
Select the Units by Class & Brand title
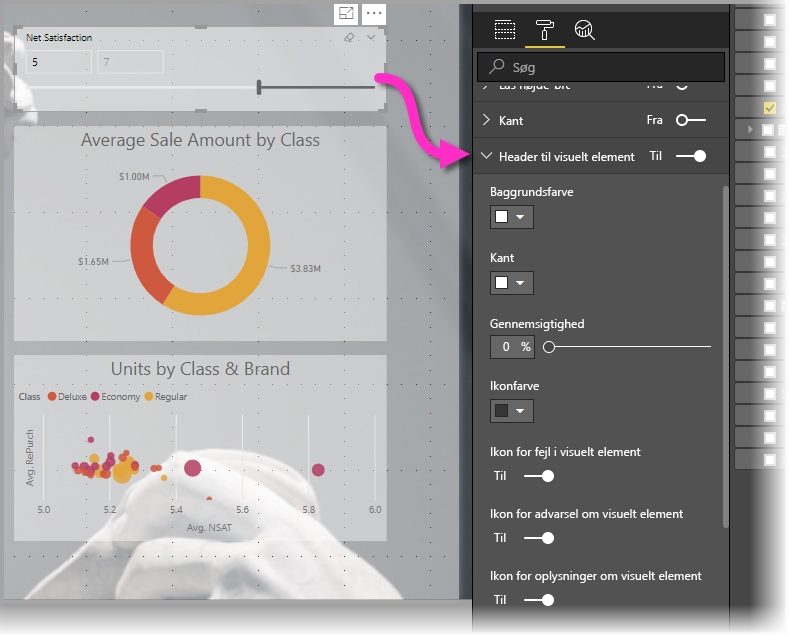[x=200, y=369]
